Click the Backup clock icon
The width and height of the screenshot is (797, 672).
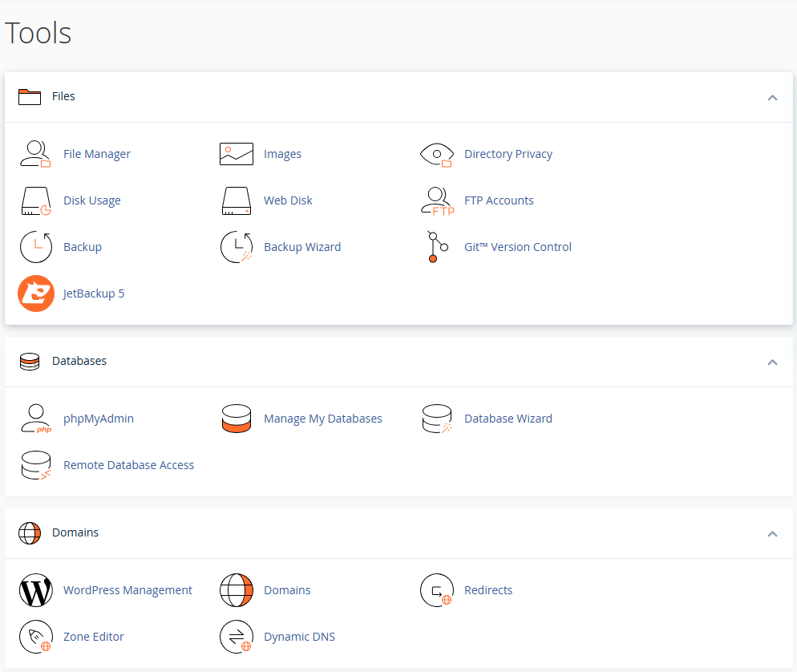(35, 247)
